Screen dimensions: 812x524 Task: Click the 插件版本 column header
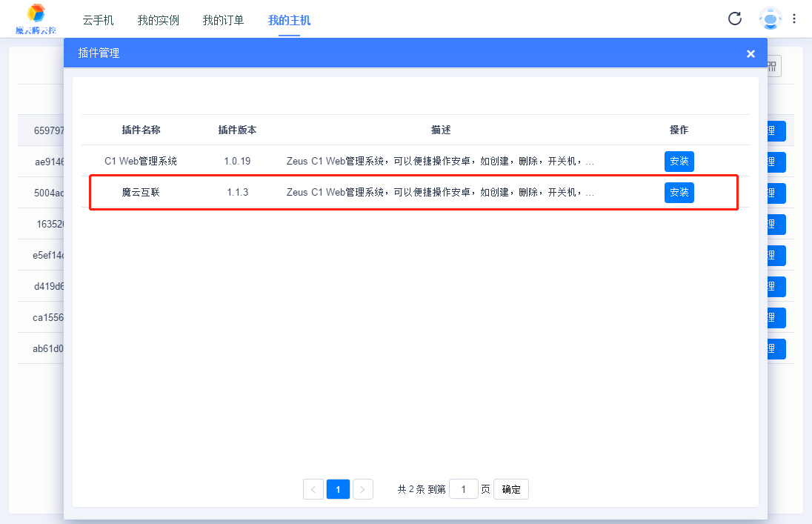click(237, 130)
